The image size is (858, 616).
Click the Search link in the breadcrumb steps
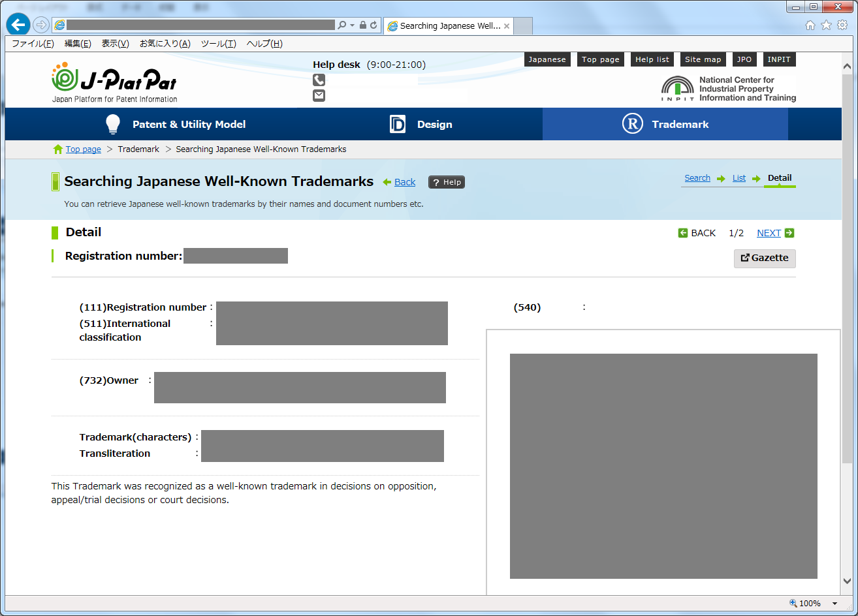(x=697, y=178)
